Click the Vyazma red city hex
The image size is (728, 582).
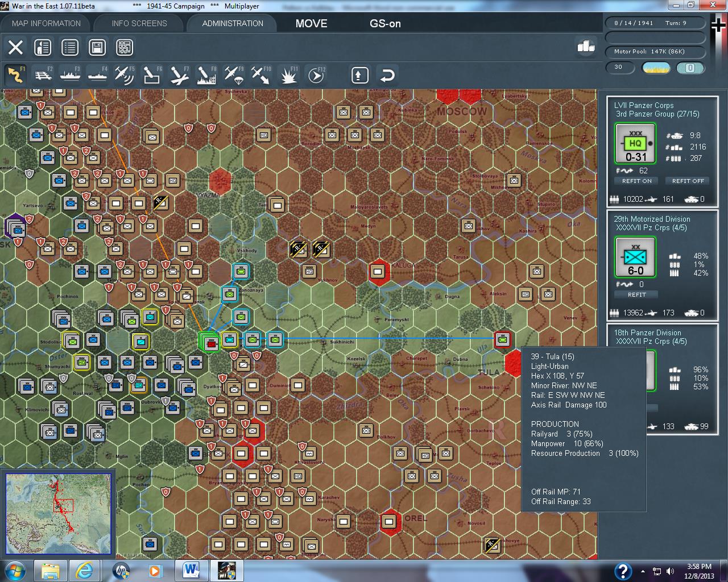pos(220,180)
